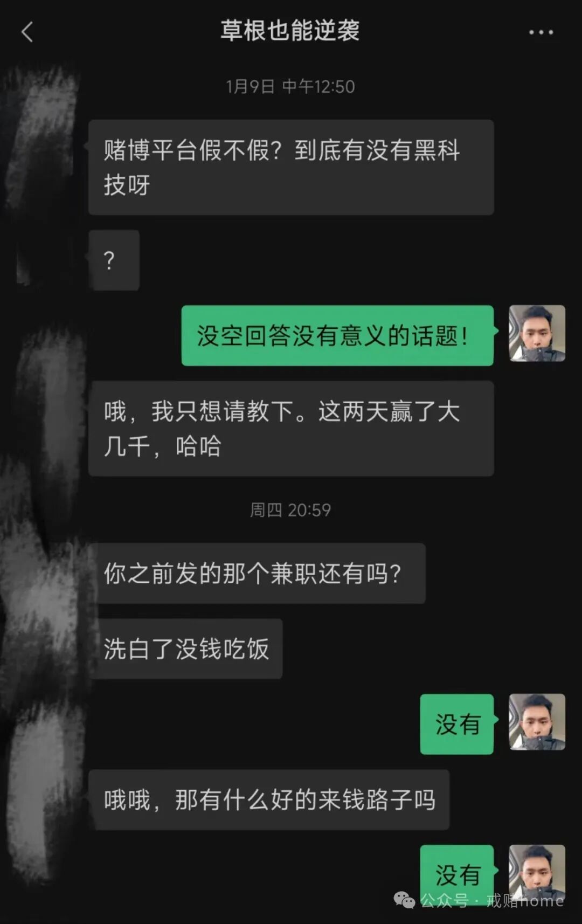
Task: Select the chat title 草根也能逆袭
Action: click(x=290, y=31)
